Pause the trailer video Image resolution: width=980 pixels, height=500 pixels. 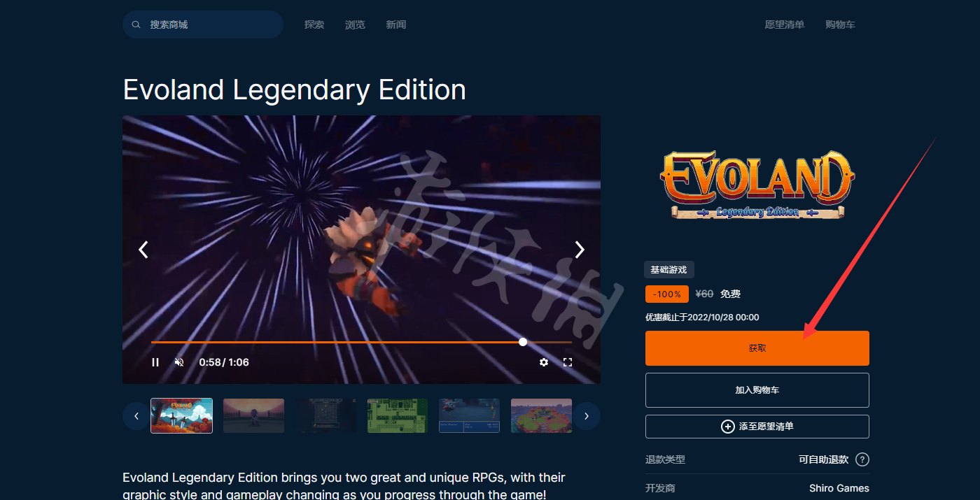pyautogui.click(x=155, y=362)
